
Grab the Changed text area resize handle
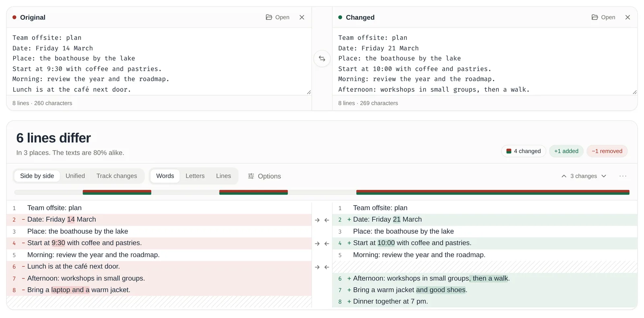[x=634, y=92]
